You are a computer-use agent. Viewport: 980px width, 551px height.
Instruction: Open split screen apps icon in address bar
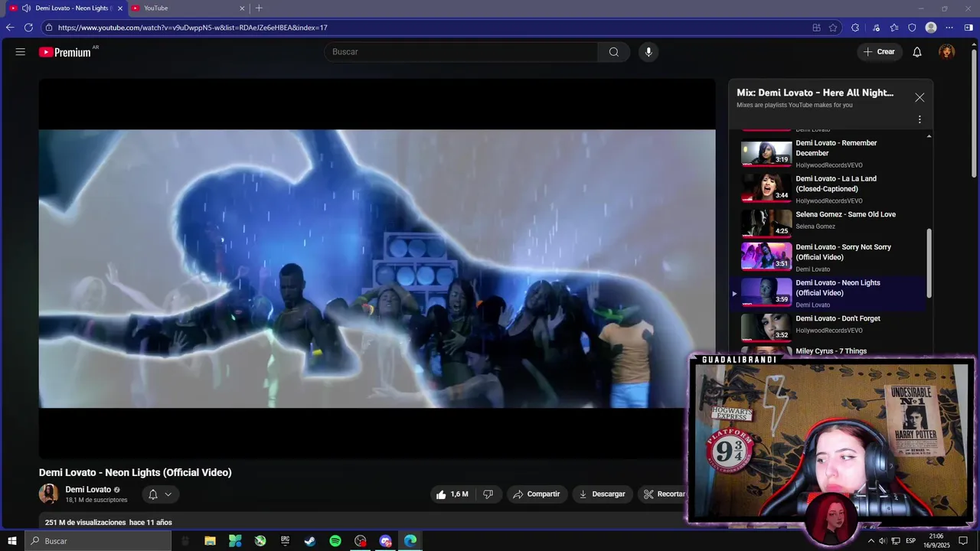tap(816, 28)
